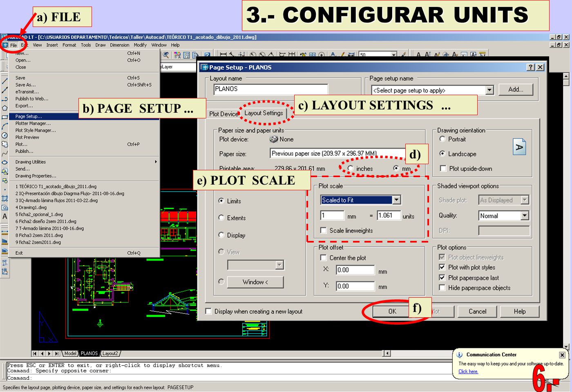572x392 pixels.
Task: Open the Page setup name dropdown
Action: point(489,90)
